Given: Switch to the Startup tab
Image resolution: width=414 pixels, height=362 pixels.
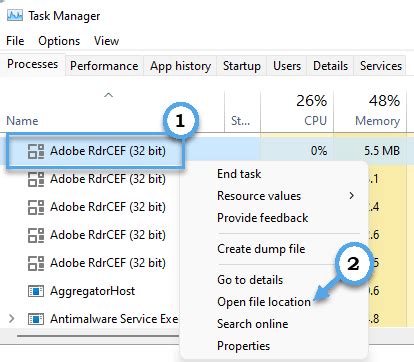Looking at the screenshot, I should pos(242,66).
